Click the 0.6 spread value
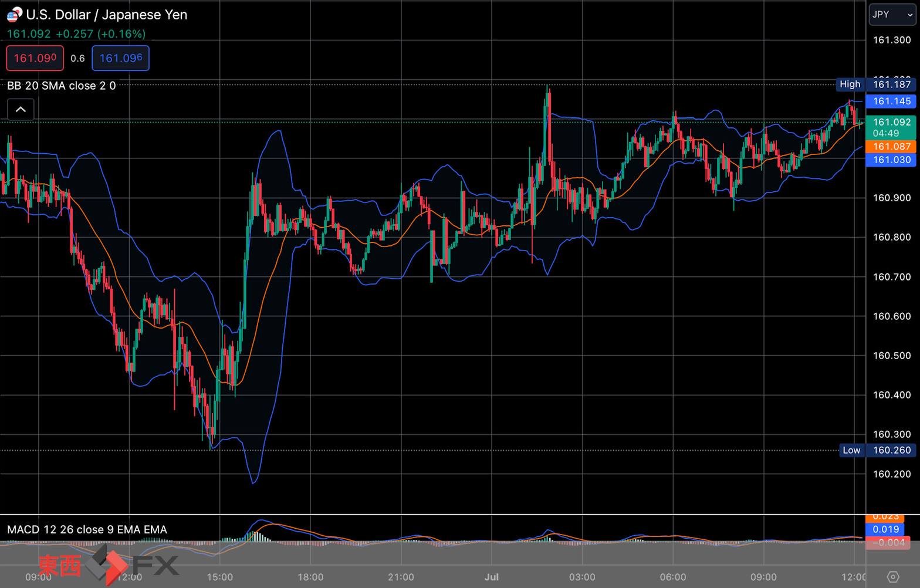920x588 pixels. [x=77, y=58]
